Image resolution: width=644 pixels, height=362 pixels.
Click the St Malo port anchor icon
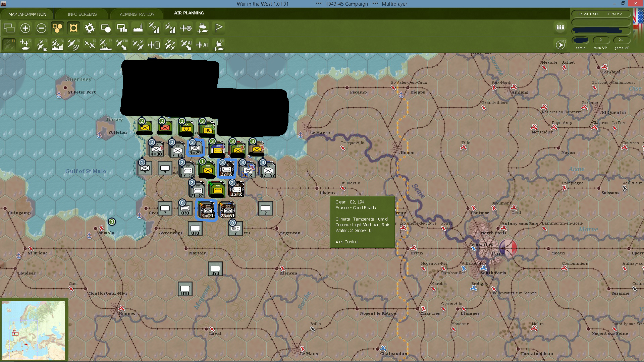89,236
